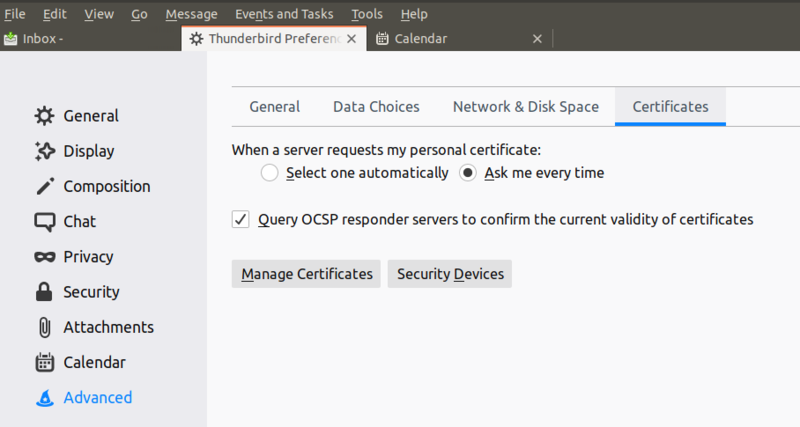Select the Chat speech bubble icon

[x=44, y=222]
